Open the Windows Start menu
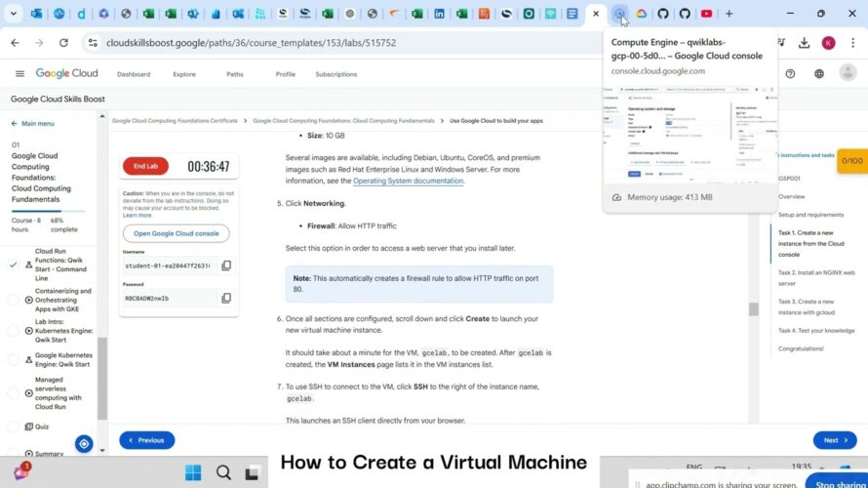 [x=193, y=472]
